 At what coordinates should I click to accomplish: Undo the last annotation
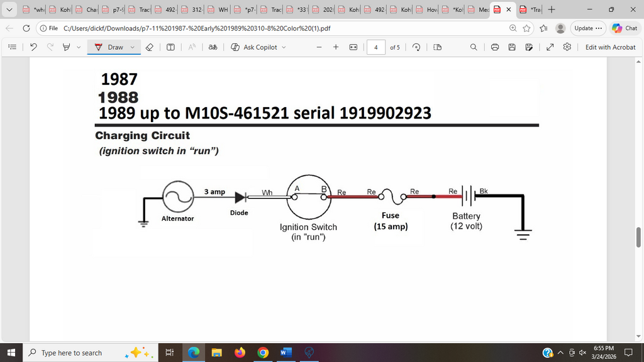(x=33, y=47)
